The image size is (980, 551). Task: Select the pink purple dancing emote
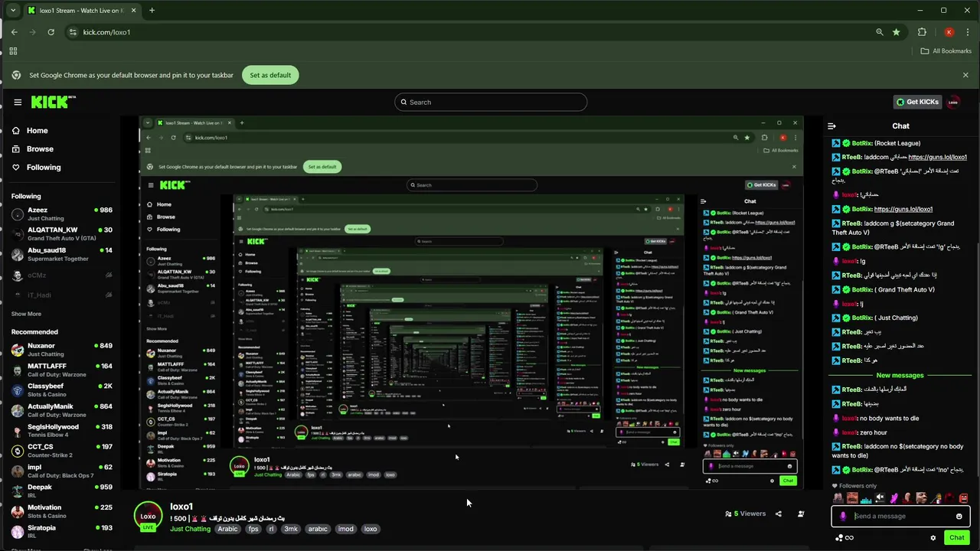coord(893,498)
